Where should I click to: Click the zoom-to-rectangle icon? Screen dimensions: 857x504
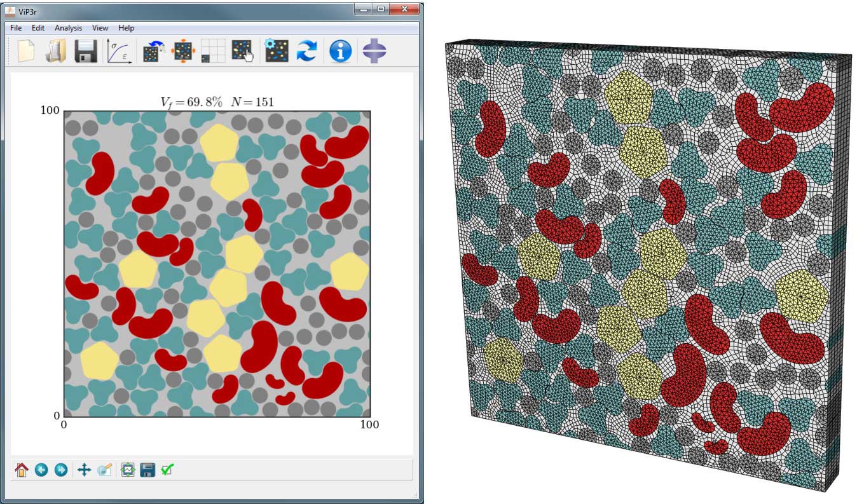click(x=105, y=470)
